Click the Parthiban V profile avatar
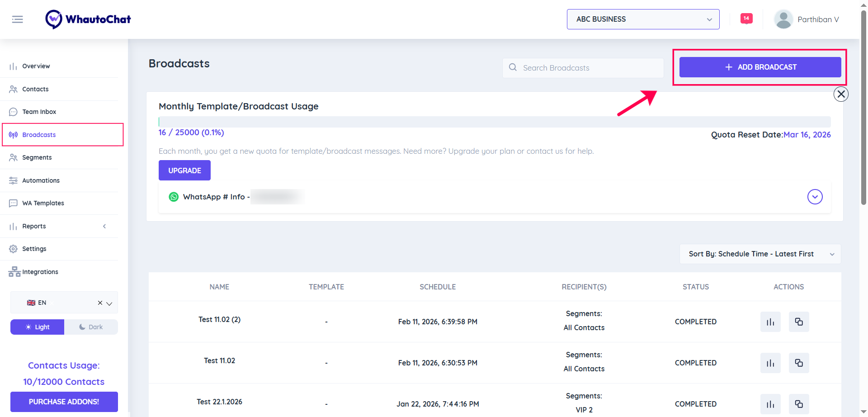The image size is (868, 417). [x=783, y=19]
